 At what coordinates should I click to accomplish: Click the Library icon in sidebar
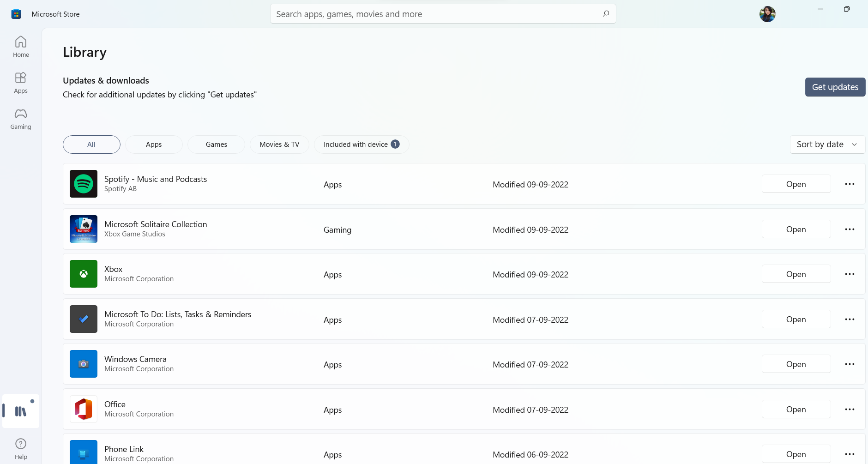21,411
